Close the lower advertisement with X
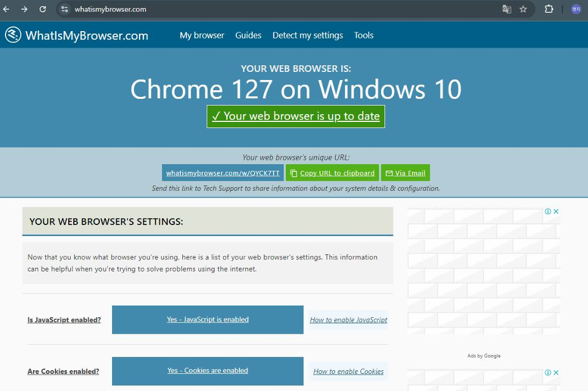This screenshot has width=588, height=391. 556,373
